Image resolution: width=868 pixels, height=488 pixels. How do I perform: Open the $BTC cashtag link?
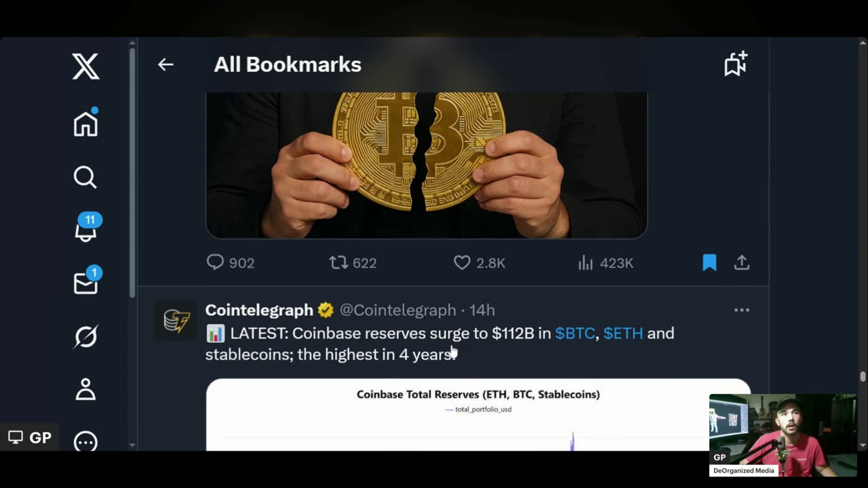coord(575,333)
